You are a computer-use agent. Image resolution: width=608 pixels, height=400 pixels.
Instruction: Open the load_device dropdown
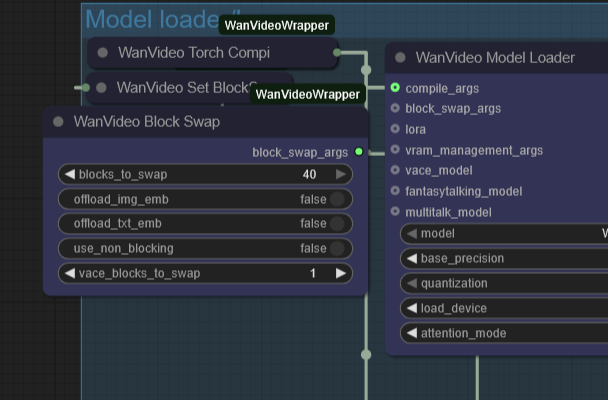(504, 308)
